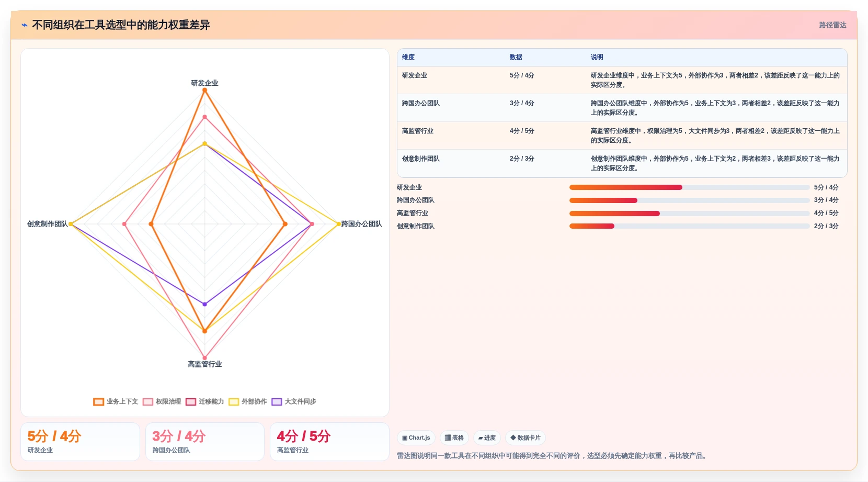Click the 高监管行业 progress bar

(x=689, y=214)
